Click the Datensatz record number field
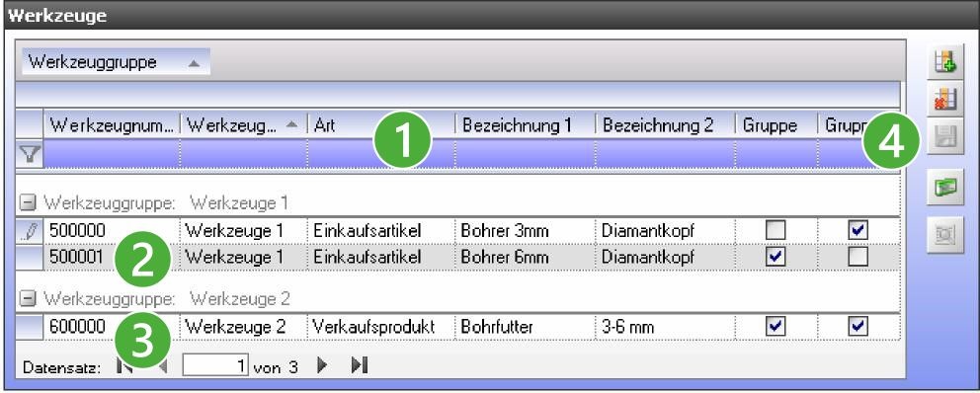Image resolution: width=980 pixels, height=393 pixels. click(x=215, y=366)
